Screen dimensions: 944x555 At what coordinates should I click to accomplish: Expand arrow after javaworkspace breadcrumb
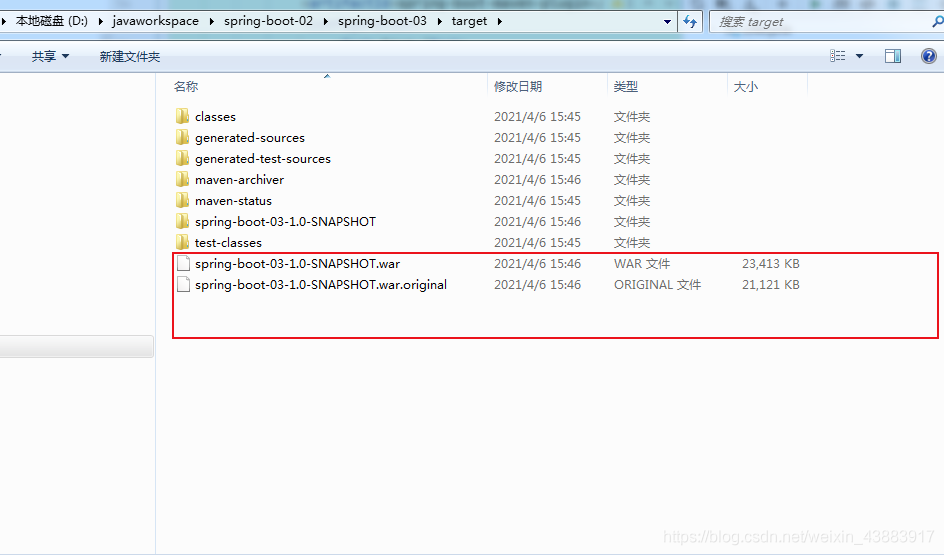tap(211, 22)
